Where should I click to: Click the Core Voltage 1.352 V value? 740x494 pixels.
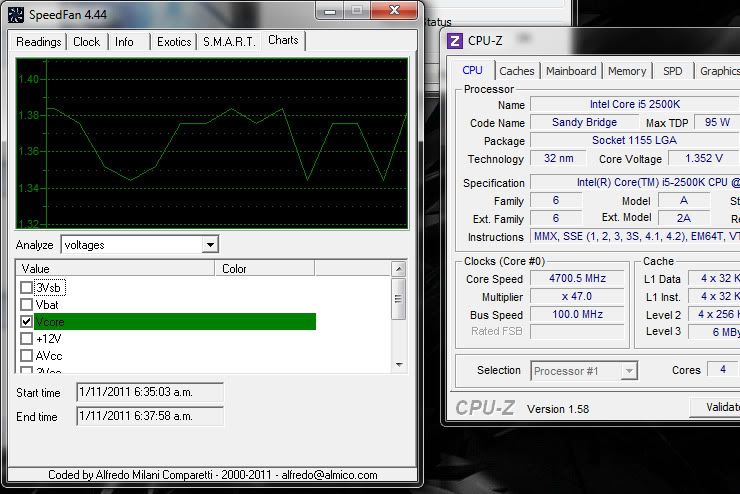(704, 159)
